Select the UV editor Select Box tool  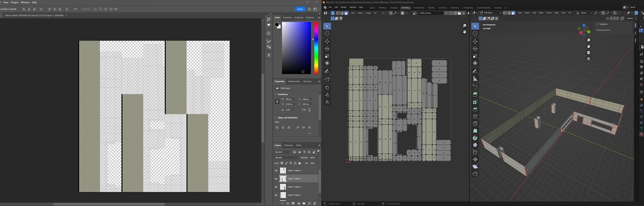click(x=327, y=26)
